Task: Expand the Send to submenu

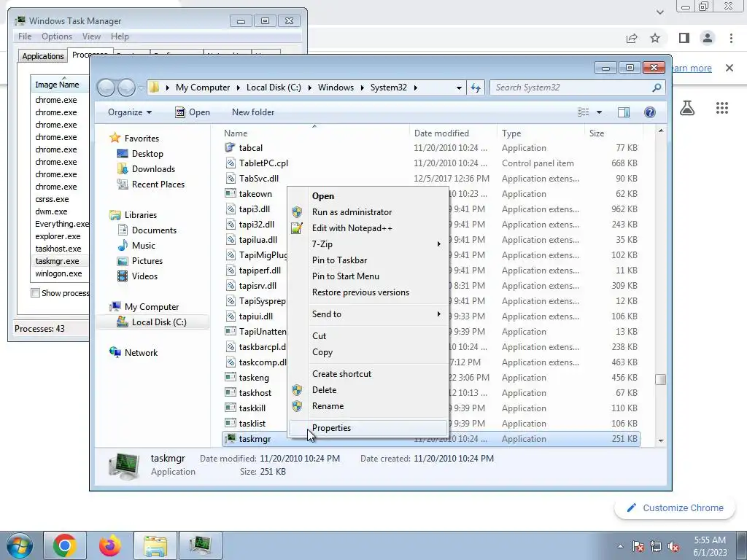Action: coord(438,314)
